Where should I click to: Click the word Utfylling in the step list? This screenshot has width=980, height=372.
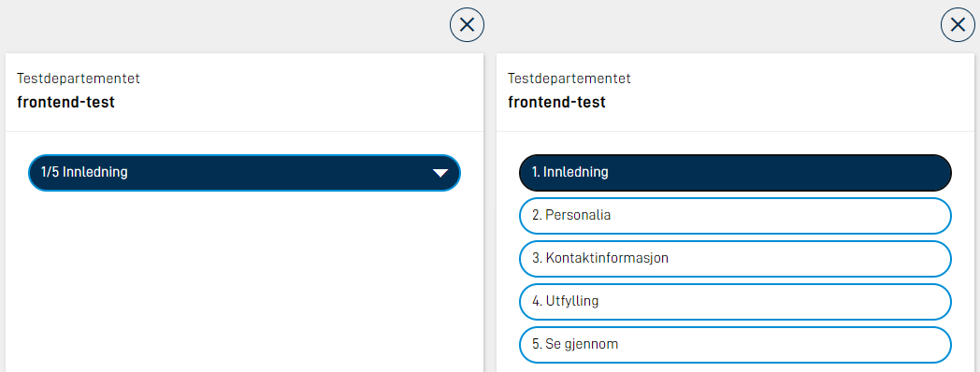coord(572,301)
